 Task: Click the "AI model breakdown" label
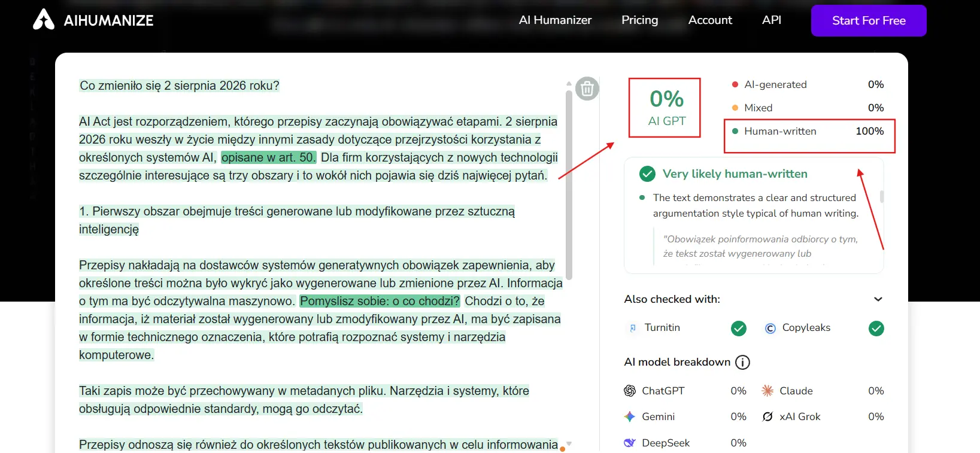click(x=677, y=362)
